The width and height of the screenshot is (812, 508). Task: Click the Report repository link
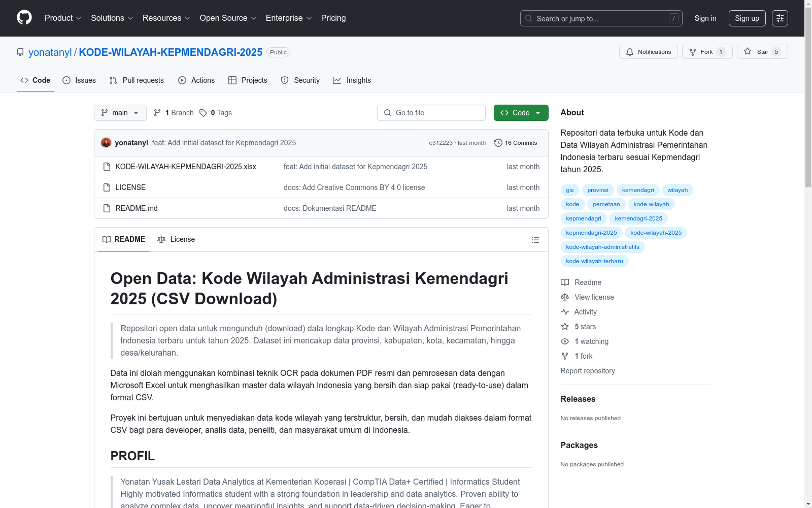click(x=588, y=371)
